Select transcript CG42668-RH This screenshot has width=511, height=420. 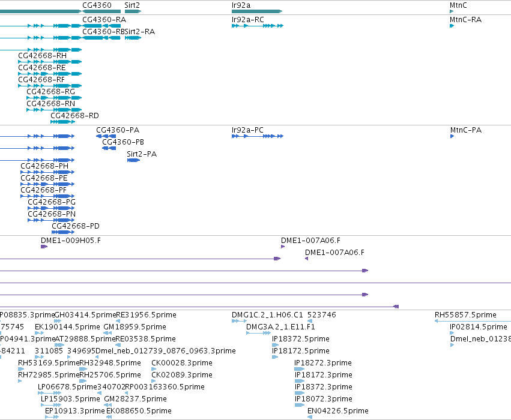[43, 56]
